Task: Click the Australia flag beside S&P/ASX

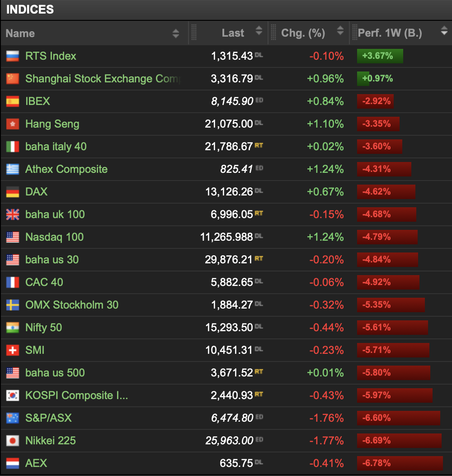Action: click(13, 418)
